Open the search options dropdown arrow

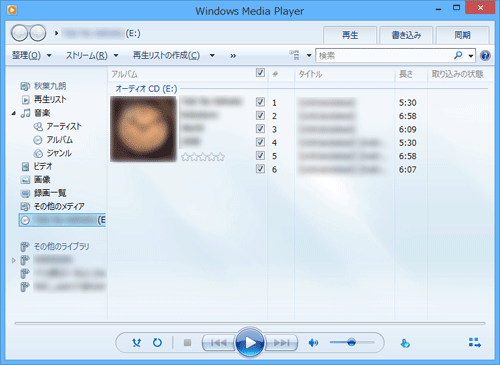point(471,56)
